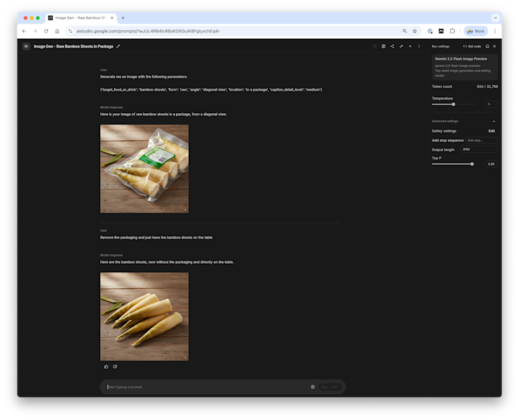Collapse the Advanced settings section
Screen dimensions: 519x420
pos(494,121)
